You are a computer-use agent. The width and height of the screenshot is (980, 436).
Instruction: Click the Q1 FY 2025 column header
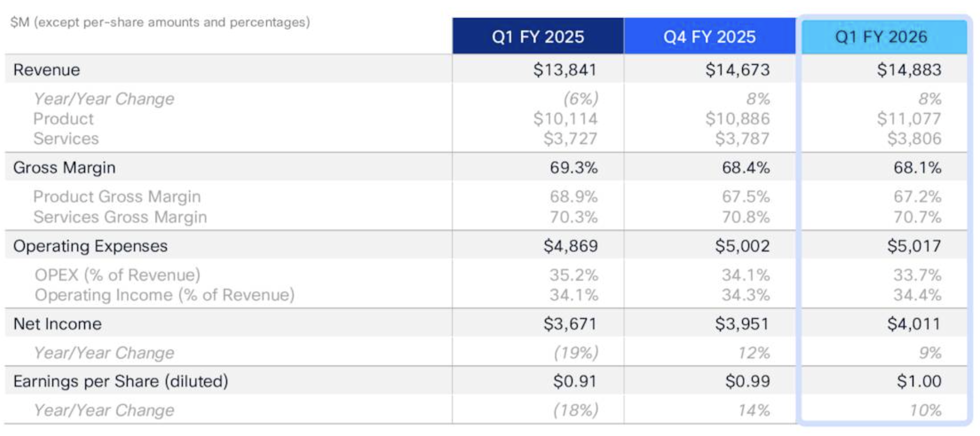[x=537, y=37]
